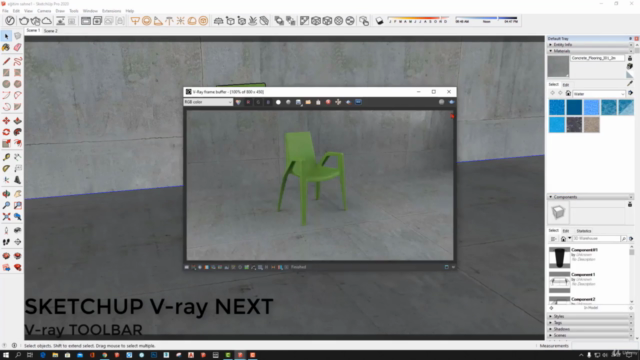This screenshot has height=360, width=640.
Task: Select the Eraser tool
Action: coord(18,48)
